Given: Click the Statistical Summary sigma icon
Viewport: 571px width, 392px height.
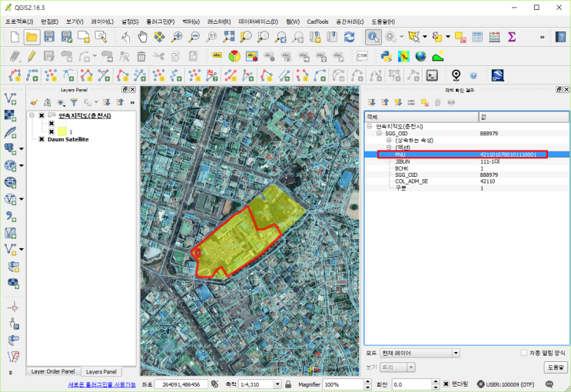Looking at the screenshot, I should point(512,37).
